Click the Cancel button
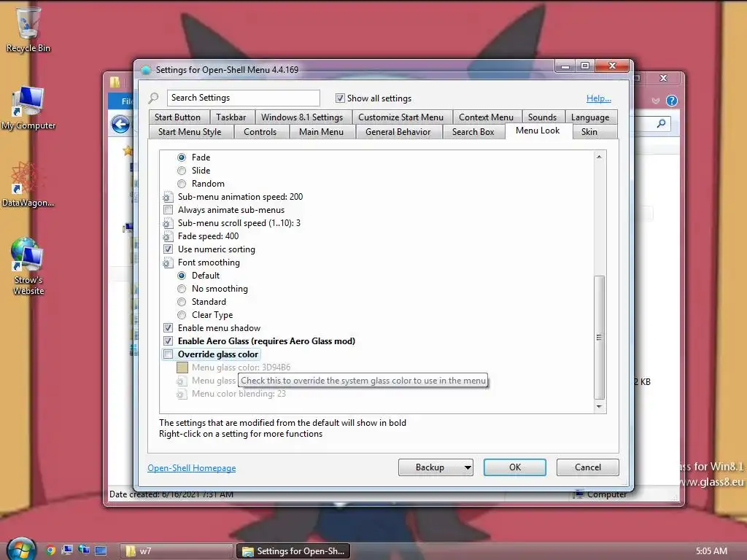 click(588, 467)
